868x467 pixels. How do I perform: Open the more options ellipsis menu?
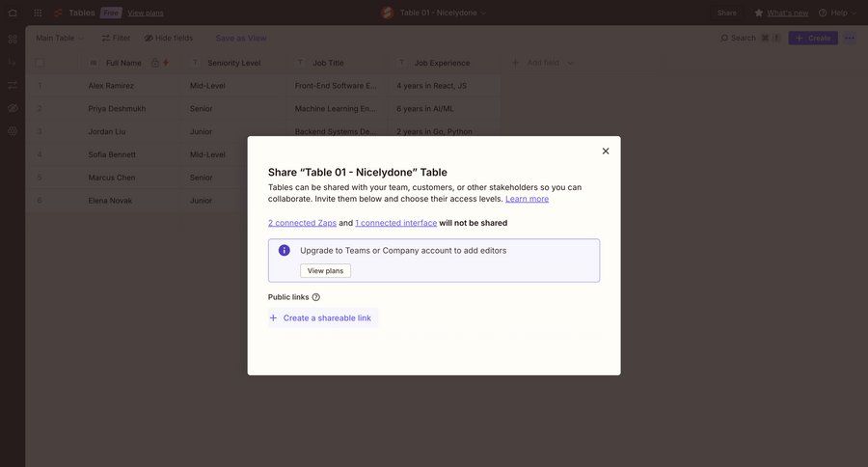point(850,39)
